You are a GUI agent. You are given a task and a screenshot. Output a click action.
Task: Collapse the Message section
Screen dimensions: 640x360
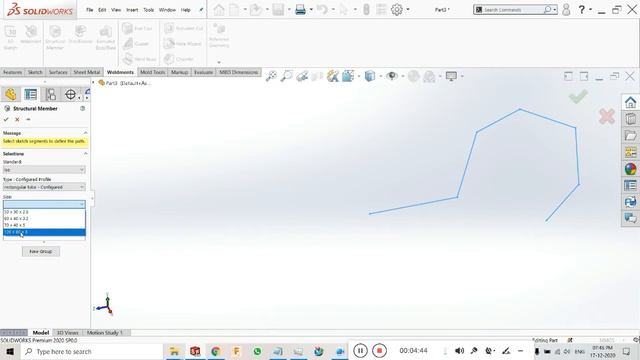tap(85, 133)
